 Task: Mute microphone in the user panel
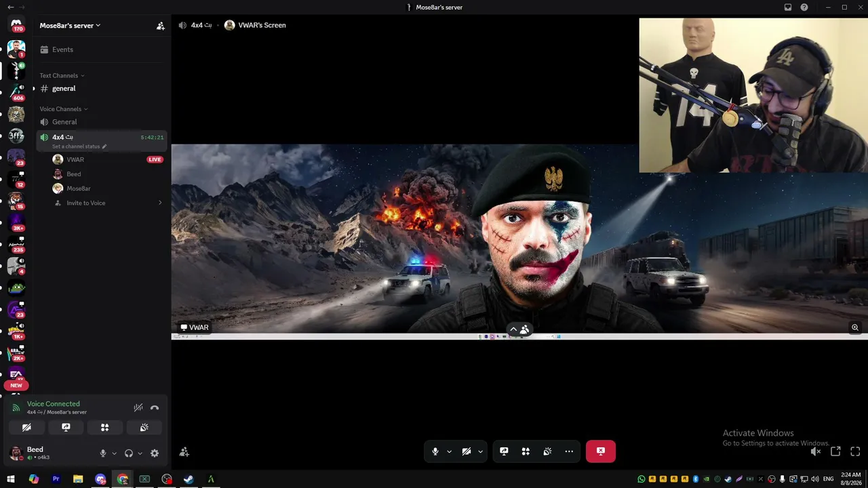(x=103, y=453)
